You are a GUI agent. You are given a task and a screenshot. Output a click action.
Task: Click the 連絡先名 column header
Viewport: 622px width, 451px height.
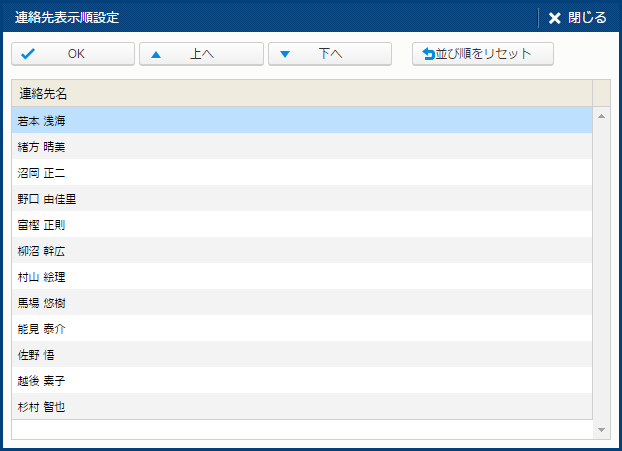pyautogui.click(x=300, y=94)
